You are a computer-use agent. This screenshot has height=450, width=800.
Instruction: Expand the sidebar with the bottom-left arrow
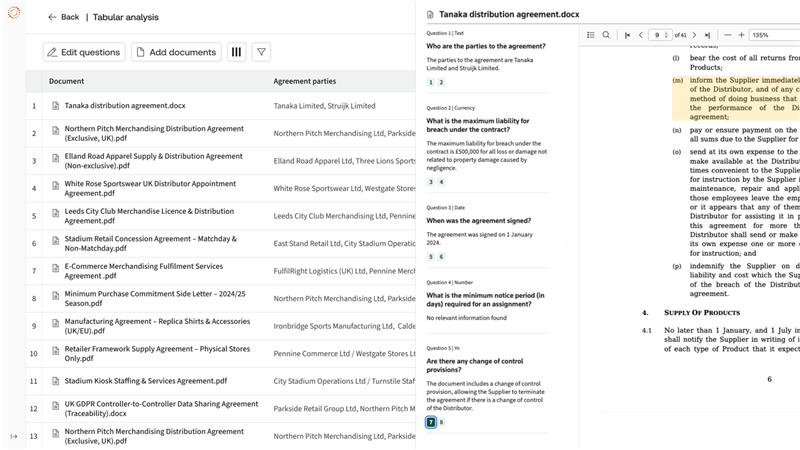click(14, 436)
